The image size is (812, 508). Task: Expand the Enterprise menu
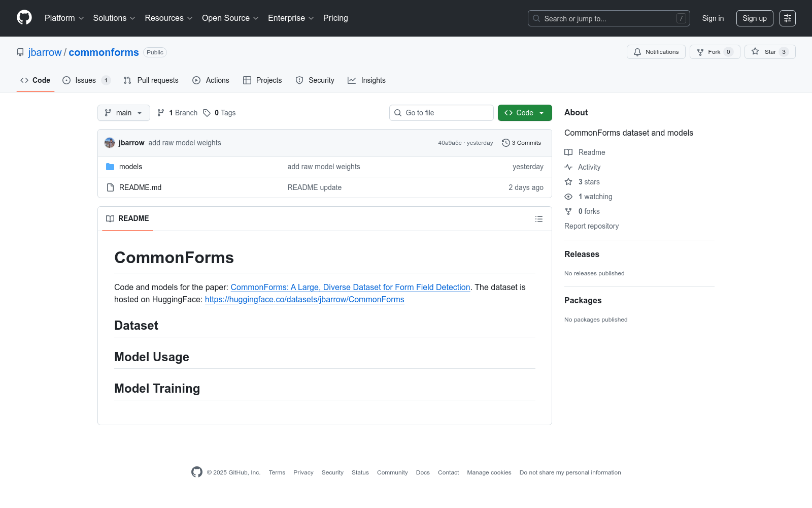click(x=291, y=18)
